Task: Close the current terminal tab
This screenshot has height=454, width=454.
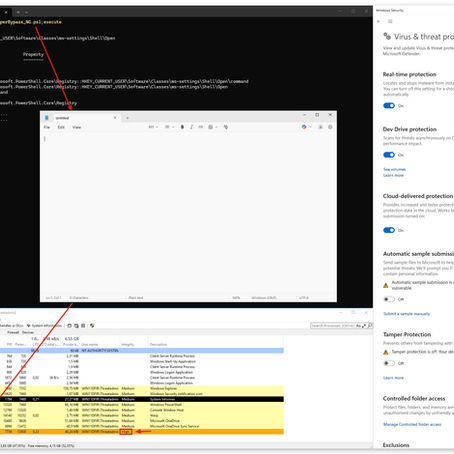Action: click(x=6, y=12)
